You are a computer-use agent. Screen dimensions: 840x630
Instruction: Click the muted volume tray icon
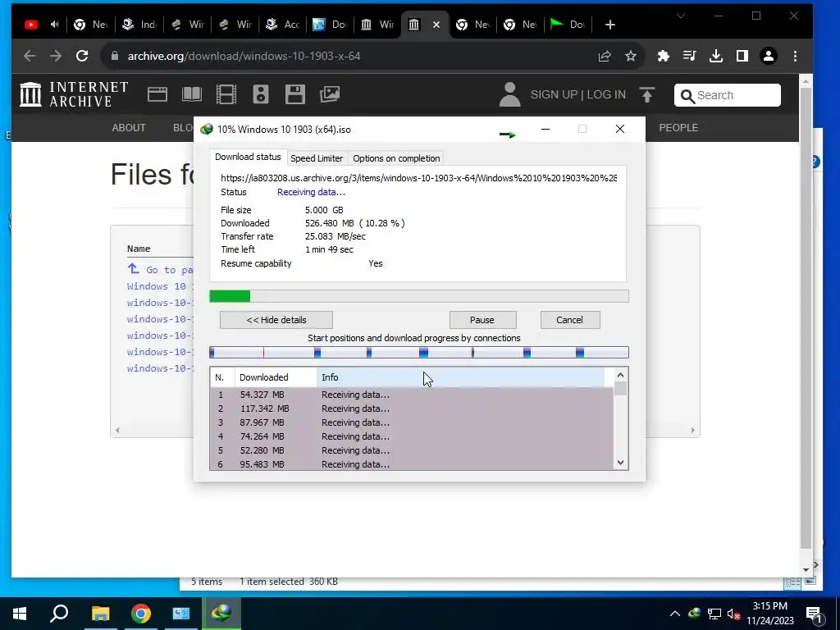coord(733,614)
